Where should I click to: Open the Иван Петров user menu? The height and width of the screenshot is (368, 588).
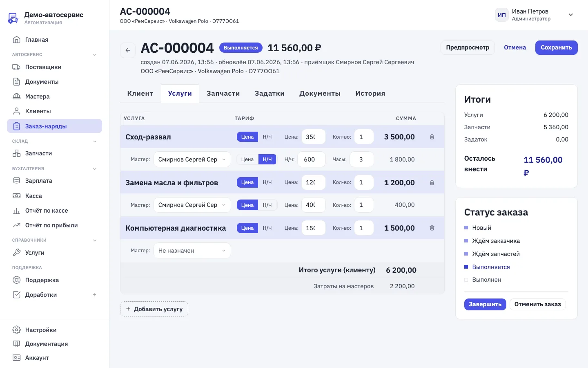pyautogui.click(x=535, y=15)
